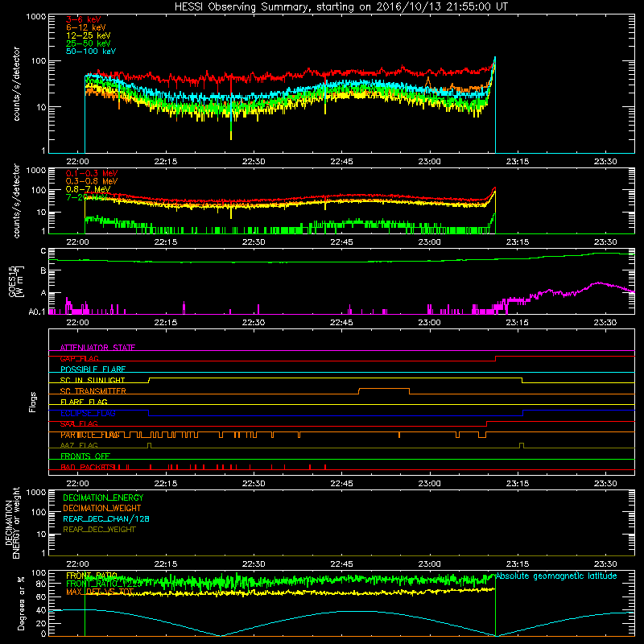Select the REAR_DEC_WEIGHT legend label

99,530
